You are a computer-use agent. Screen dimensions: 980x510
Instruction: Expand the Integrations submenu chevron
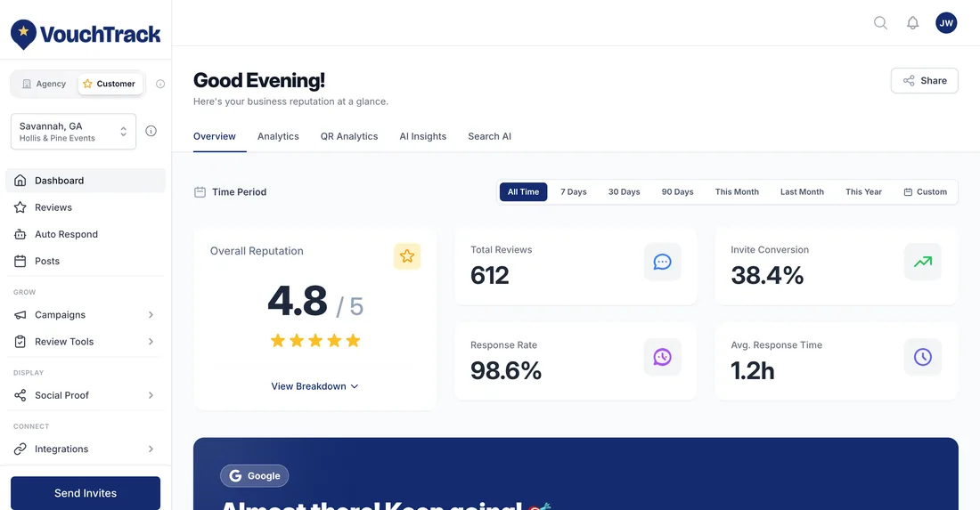click(x=151, y=449)
